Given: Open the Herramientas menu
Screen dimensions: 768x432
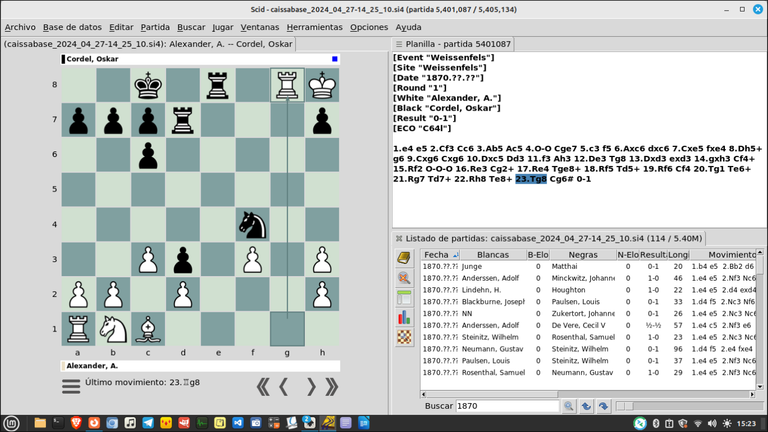Looking at the screenshot, I should click(x=314, y=27).
